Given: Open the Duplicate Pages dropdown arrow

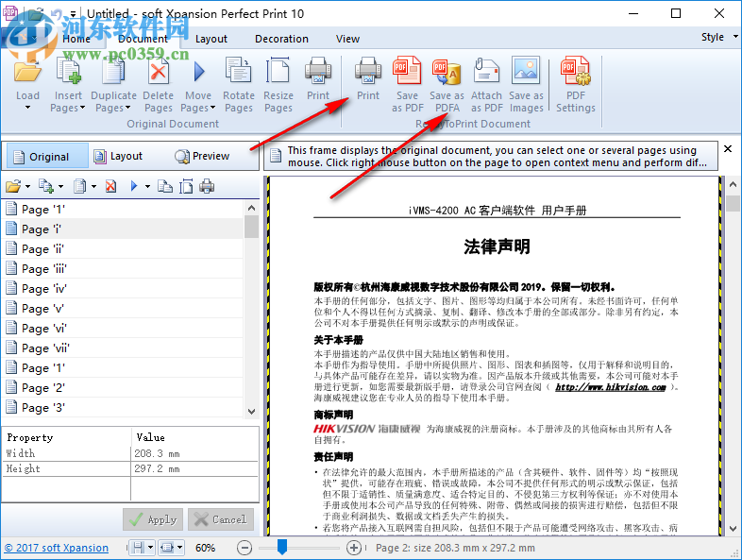Looking at the screenshot, I should (x=127, y=108).
